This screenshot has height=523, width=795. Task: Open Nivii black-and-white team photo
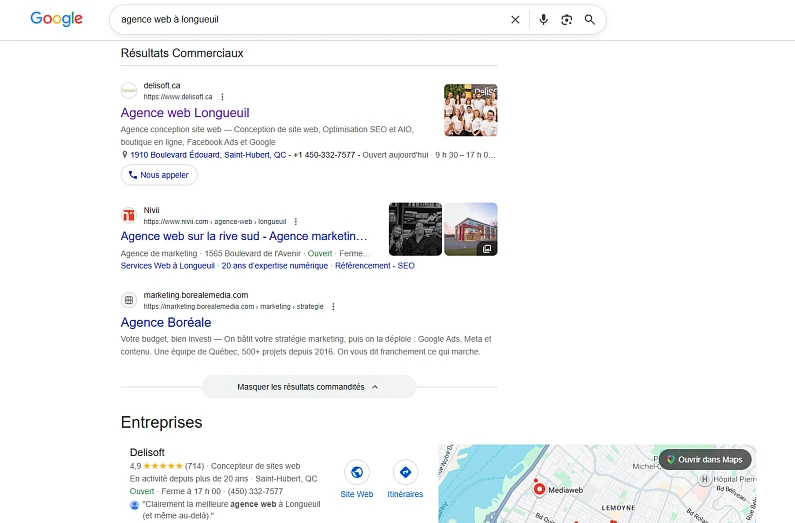click(415, 229)
